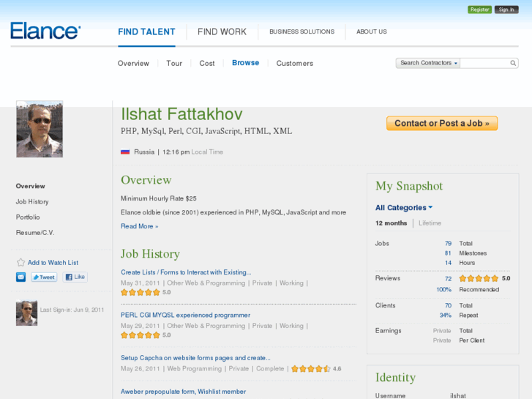This screenshot has height=399, width=532.
Task: Open Aweber prepopulate form job link
Action: click(x=183, y=392)
